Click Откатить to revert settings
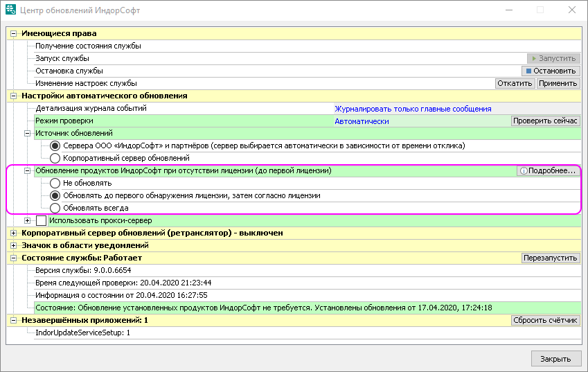 click(515, 83)
